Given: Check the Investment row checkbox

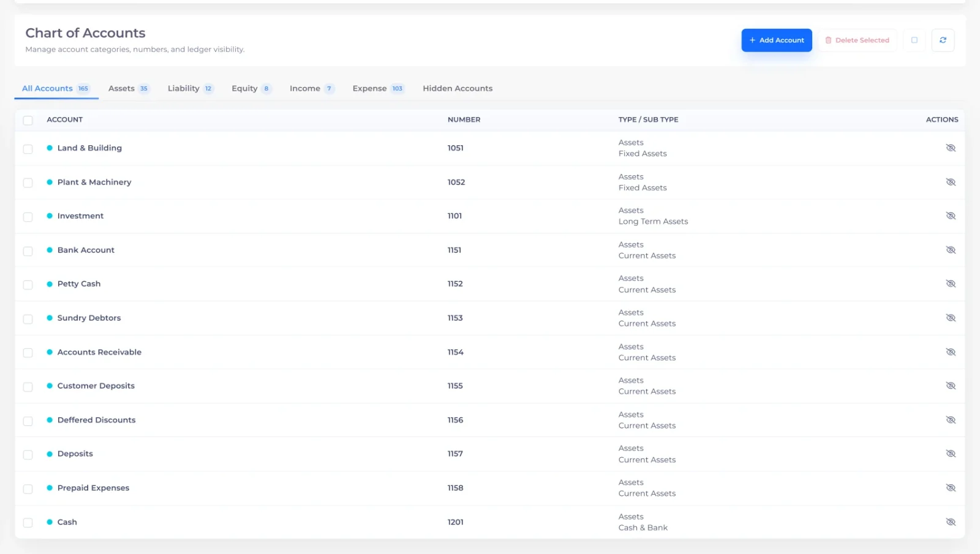Looking at the screenshot, I should coord(28,217).
